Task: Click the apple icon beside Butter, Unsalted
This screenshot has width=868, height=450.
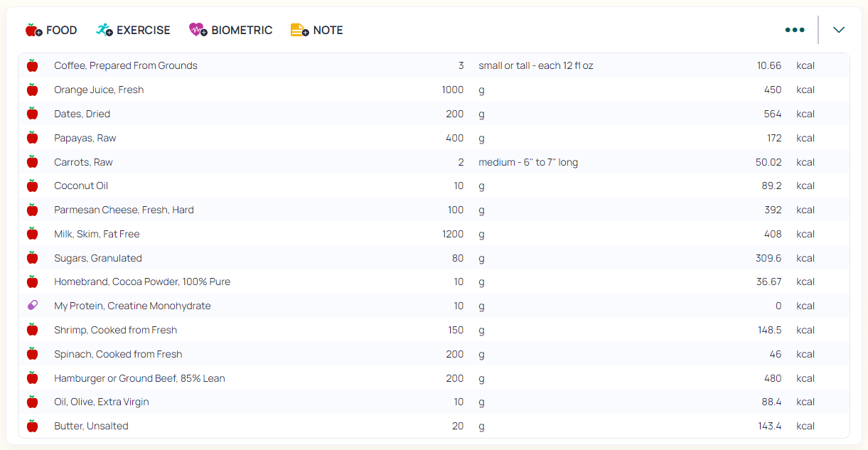Action: tap(32, 427)
